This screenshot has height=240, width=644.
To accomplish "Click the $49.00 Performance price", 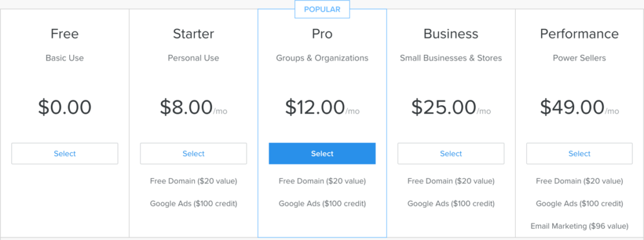I will [x=572, y=107].
